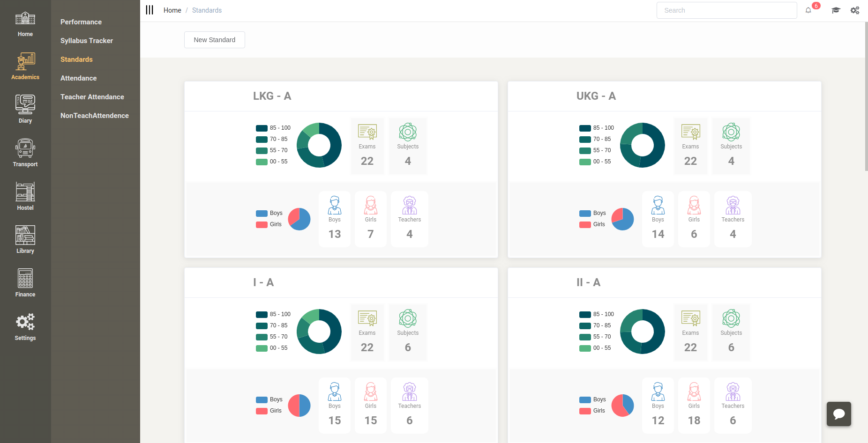Screen dimensions: 868x443
Task: Select Syllabus Tracker menu item
Action: tap(87, 41)
